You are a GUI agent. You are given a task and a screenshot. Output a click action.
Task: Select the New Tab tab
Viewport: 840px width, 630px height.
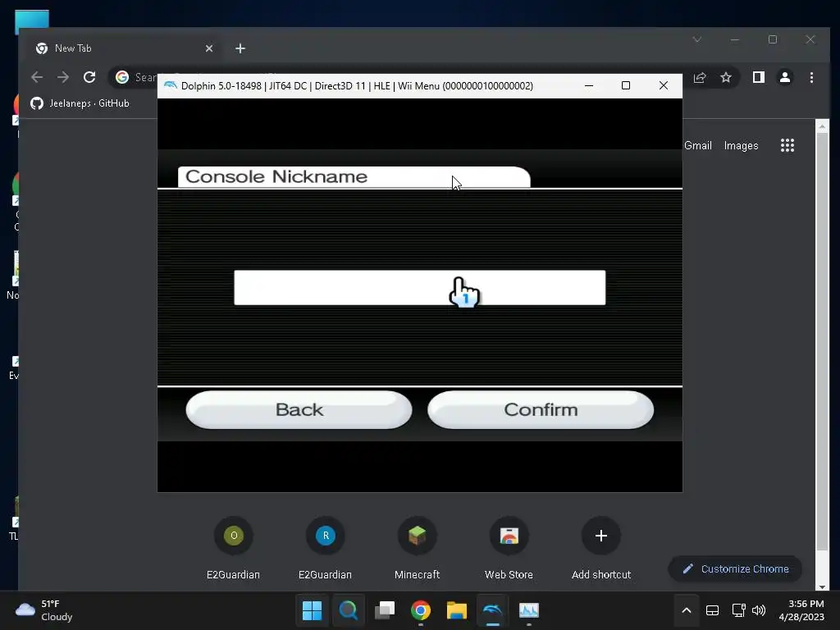point(125,48)
